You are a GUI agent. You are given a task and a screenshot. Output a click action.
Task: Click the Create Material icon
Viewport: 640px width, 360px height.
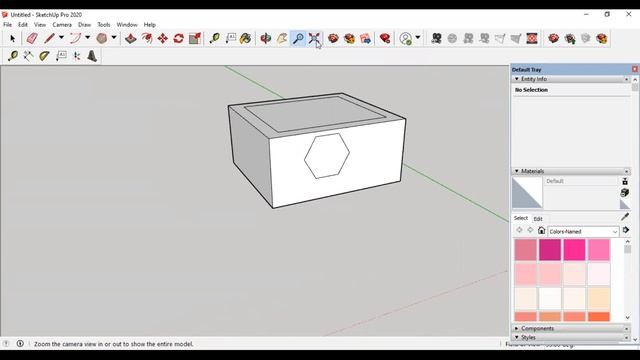coord(624,192)
